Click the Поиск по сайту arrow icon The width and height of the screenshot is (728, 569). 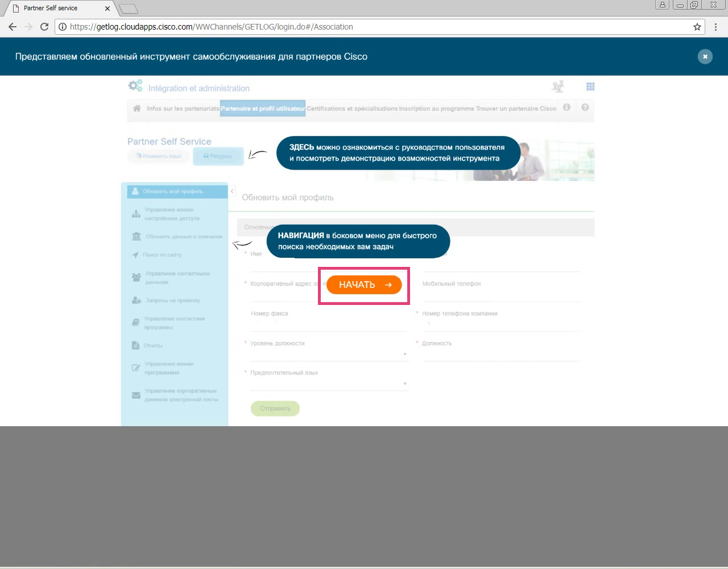[x=135, y=255]
